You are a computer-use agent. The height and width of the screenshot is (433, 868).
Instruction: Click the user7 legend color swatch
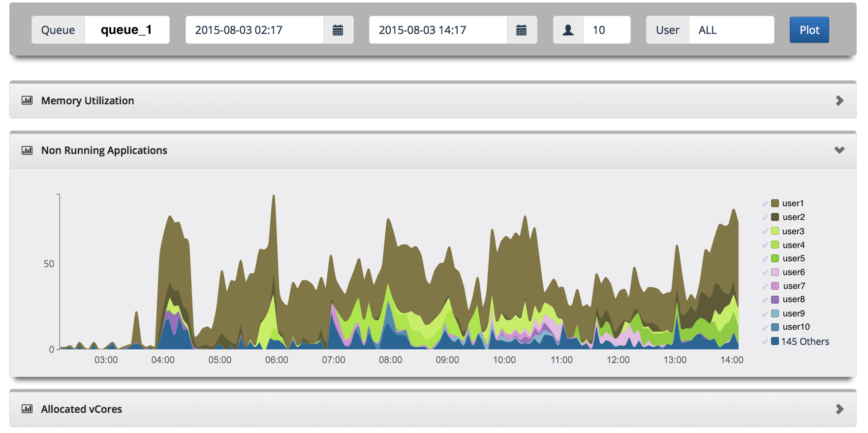pyautogui.click(x=775, y=286)
